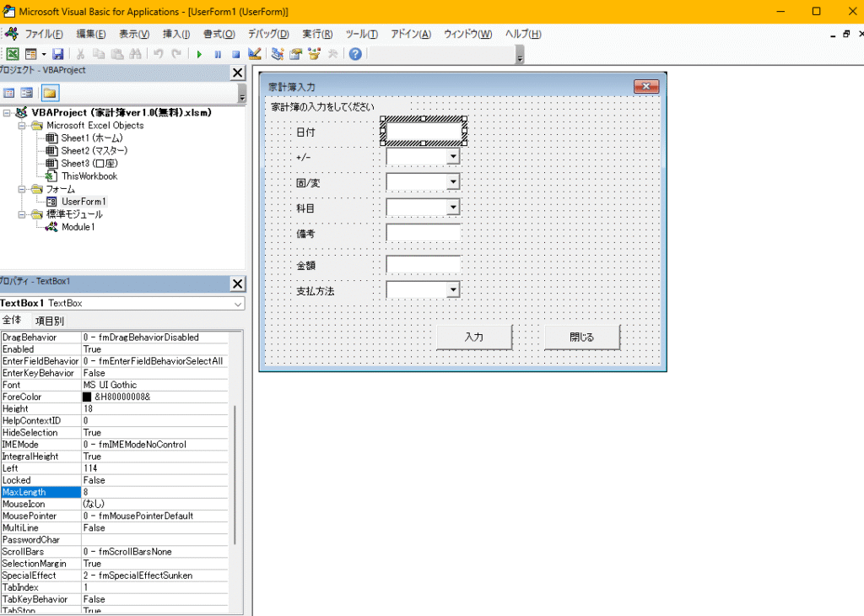
Task: Collapse the フォーム folder node
Action: [22, 189]
